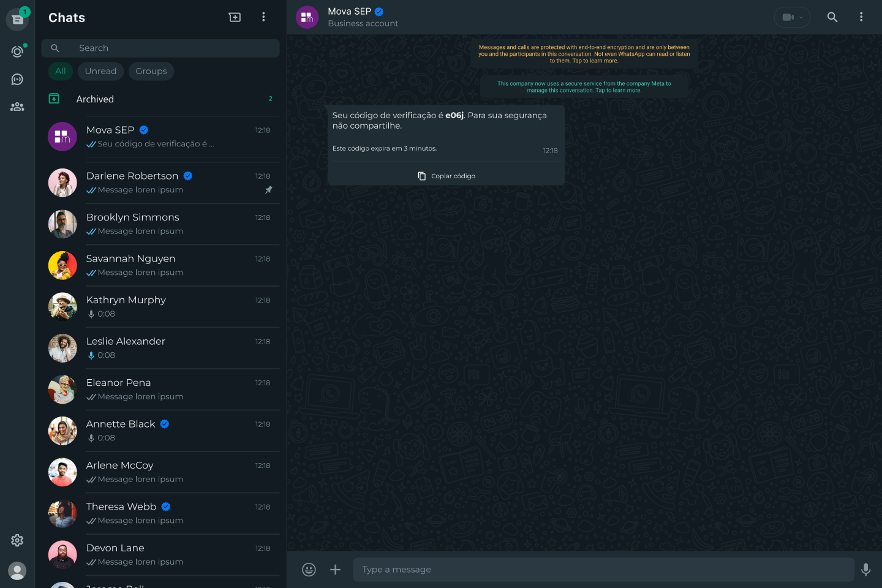Select the All filter chip

(x=61, y=71)
